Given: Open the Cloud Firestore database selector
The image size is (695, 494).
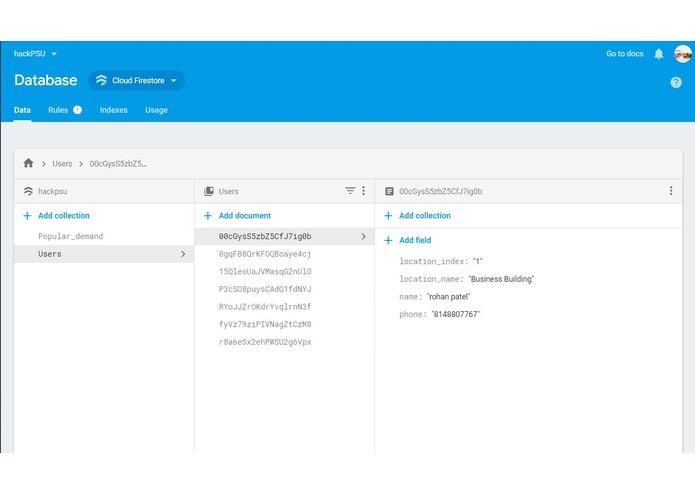Looking at the screenshot, I should pos(137,80).
